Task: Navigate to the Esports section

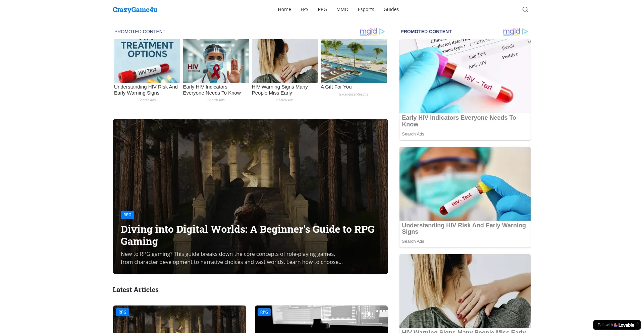Action: pos(366,9)
